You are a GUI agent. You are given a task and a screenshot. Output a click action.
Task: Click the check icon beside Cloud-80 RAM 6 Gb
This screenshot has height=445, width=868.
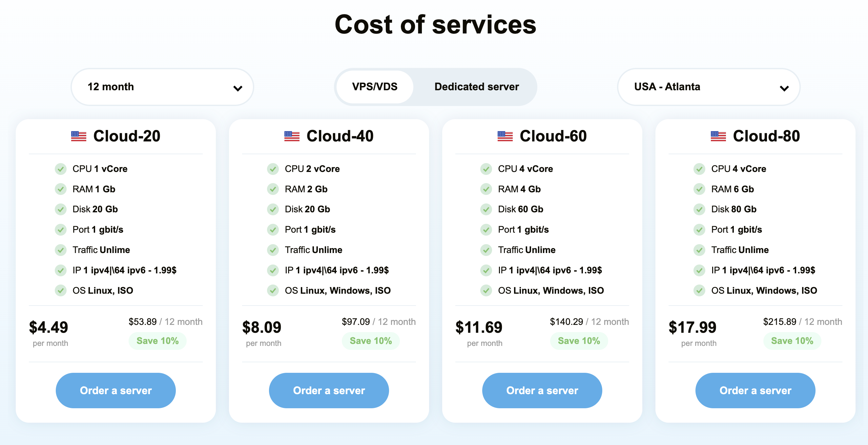click(699, 189)
